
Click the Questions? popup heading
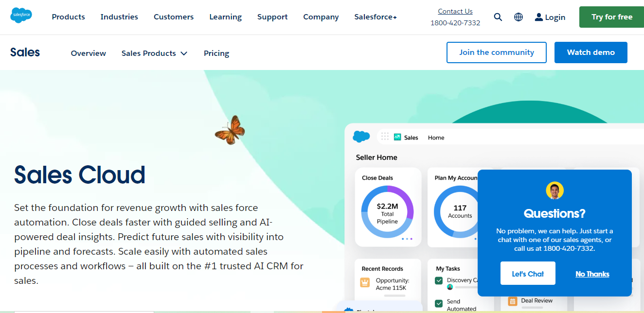point(555,213)
